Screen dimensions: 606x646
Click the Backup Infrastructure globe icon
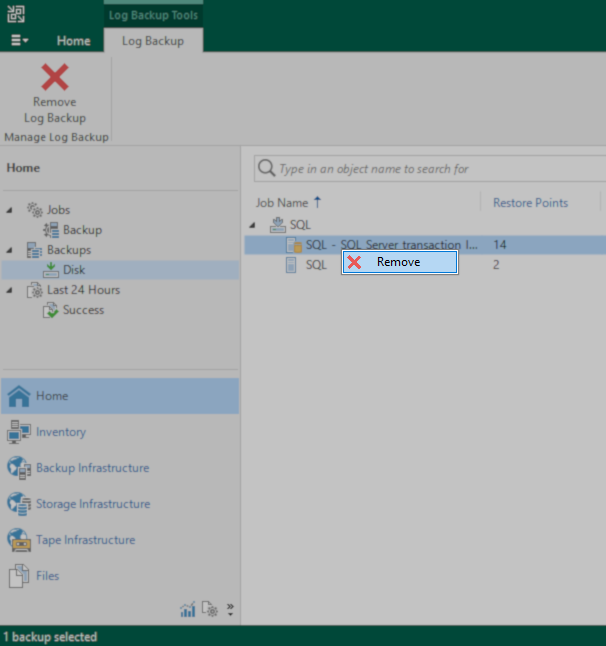19,468
